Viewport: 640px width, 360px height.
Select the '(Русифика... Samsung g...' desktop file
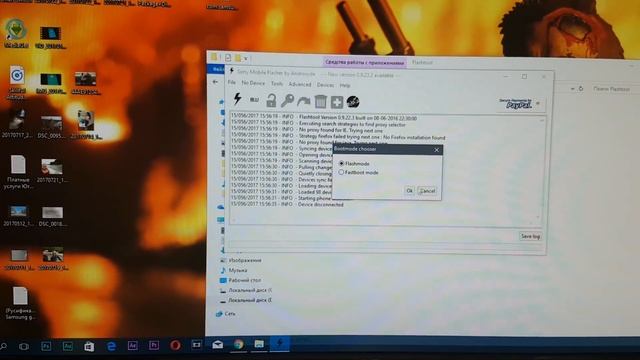pos(20,303)
